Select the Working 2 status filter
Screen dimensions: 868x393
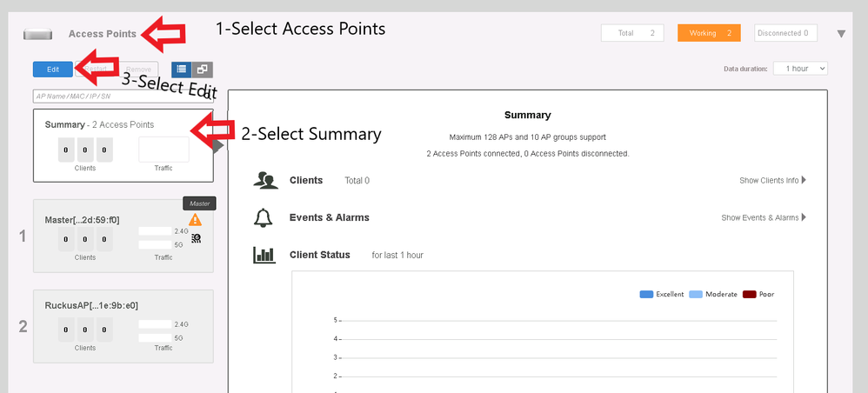709,33
